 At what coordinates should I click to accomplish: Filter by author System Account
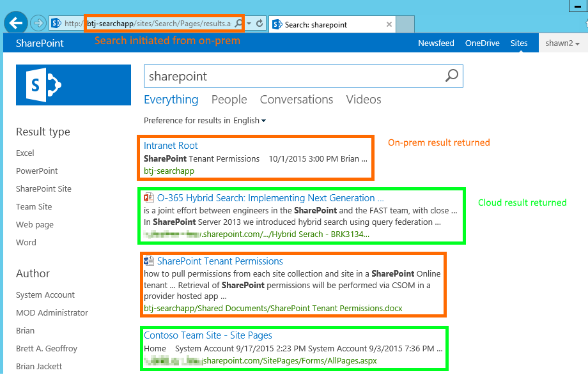tap(45, 295)
